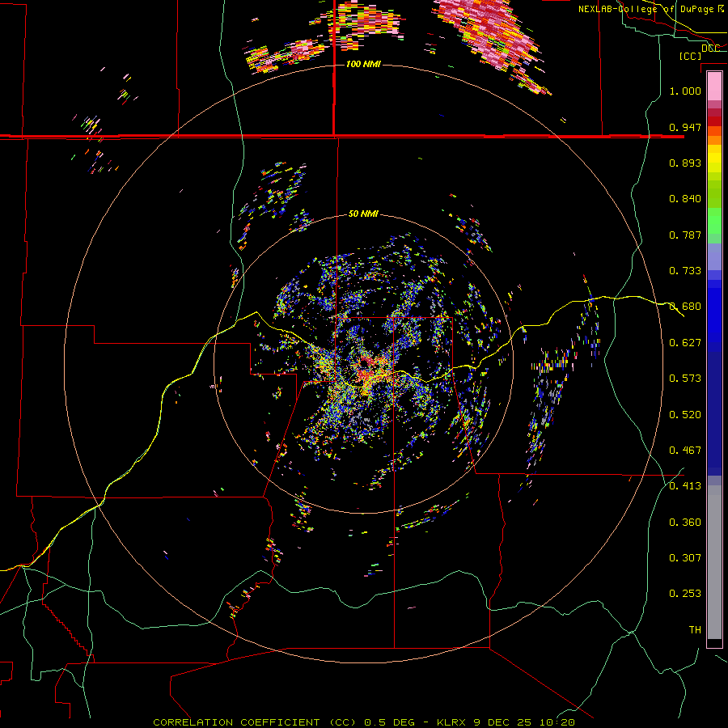Pick the orange swatch on the color bar
Viewport: 728px width, 728px height.
[714, 140]
